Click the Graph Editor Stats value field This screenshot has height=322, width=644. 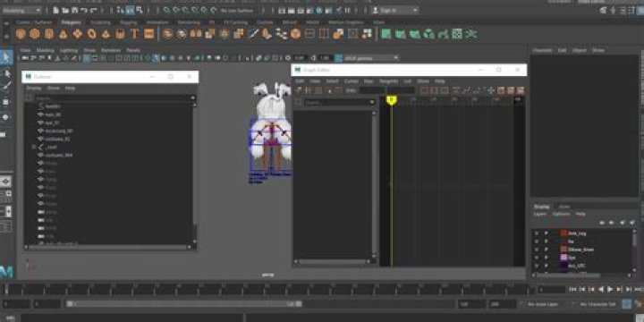click(x=372, y=90)
